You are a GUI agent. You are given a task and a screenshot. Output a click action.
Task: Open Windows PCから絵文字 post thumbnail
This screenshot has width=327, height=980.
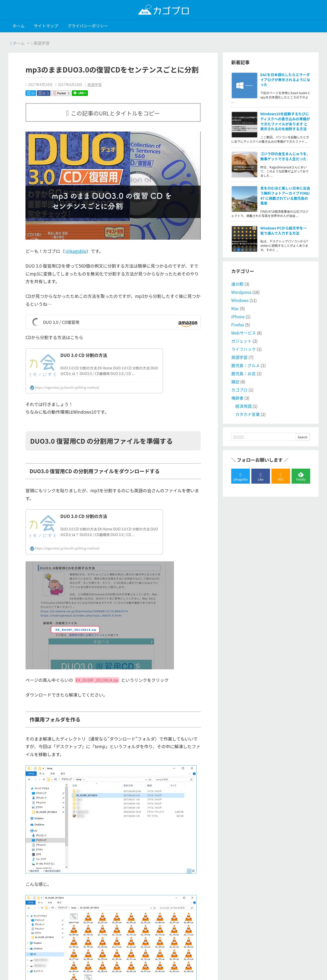tap(244, 239)
